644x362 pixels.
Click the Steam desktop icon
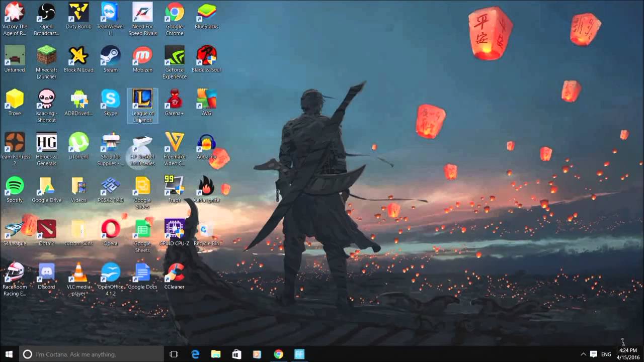[x=110, y=59]
